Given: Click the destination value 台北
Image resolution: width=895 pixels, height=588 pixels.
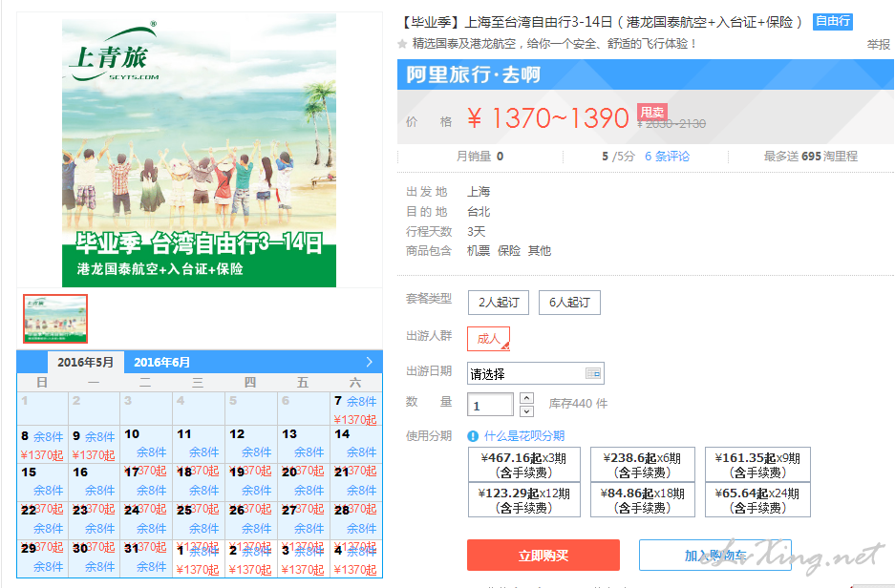Looking at the screenshot, I should click(x=479, y=212).
